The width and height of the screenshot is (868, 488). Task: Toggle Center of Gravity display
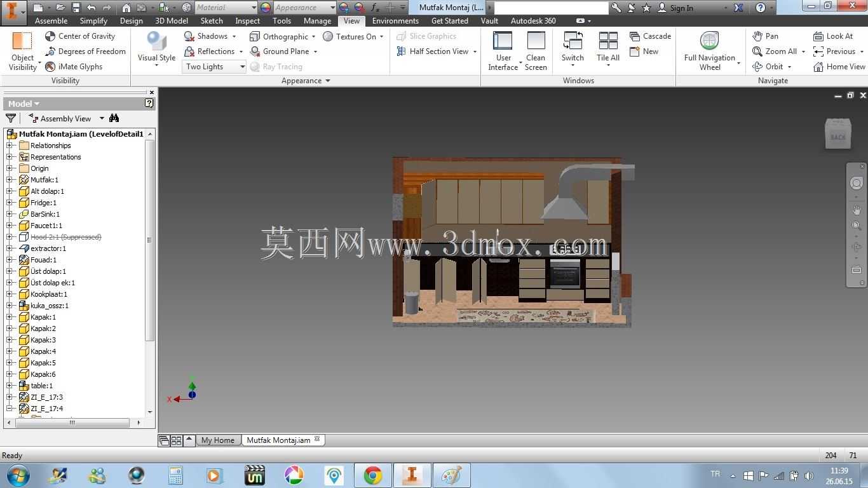pos(80,36)
